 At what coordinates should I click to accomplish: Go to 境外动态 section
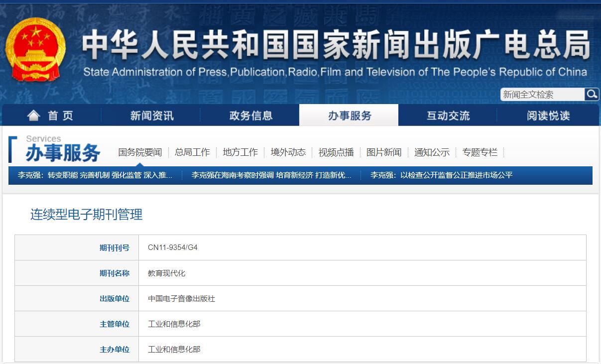[x=288, y=152]
